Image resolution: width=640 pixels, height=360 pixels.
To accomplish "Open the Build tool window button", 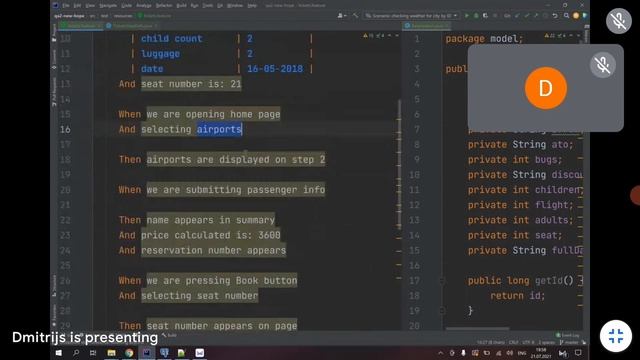I will 170,335.
